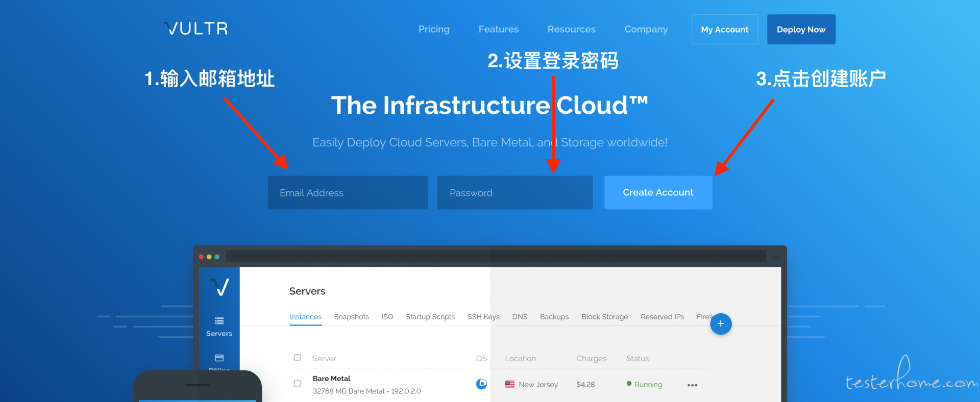Open the Resources menu
The width and height of the screenshot is (980, 402).
click(x=572, y=29)
